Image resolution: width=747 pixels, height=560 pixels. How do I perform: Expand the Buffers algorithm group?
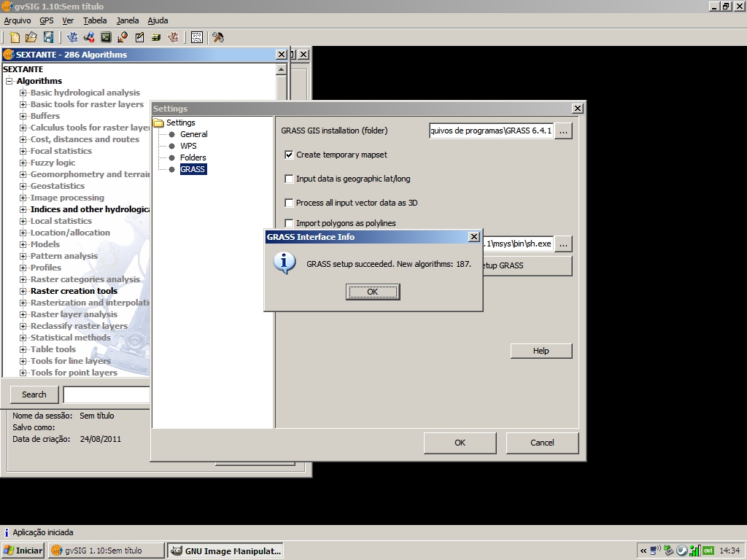click(23, 116)
